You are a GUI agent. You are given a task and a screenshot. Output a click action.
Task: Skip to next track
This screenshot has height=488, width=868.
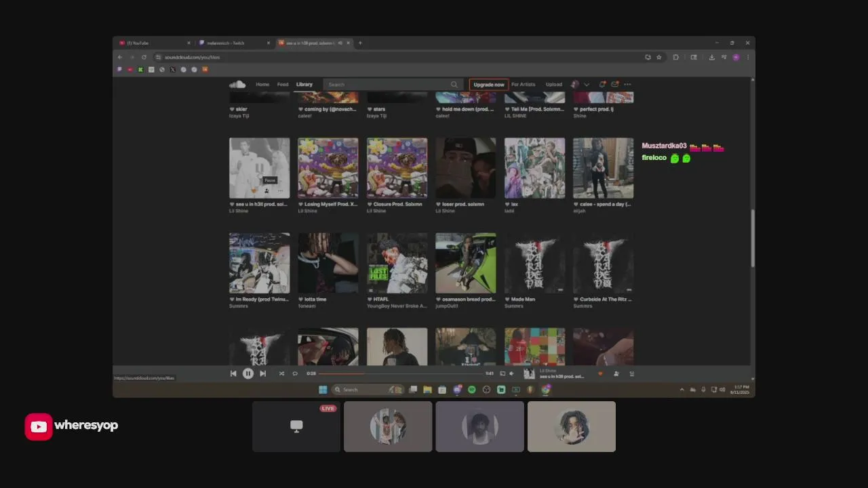click(263, 373)
